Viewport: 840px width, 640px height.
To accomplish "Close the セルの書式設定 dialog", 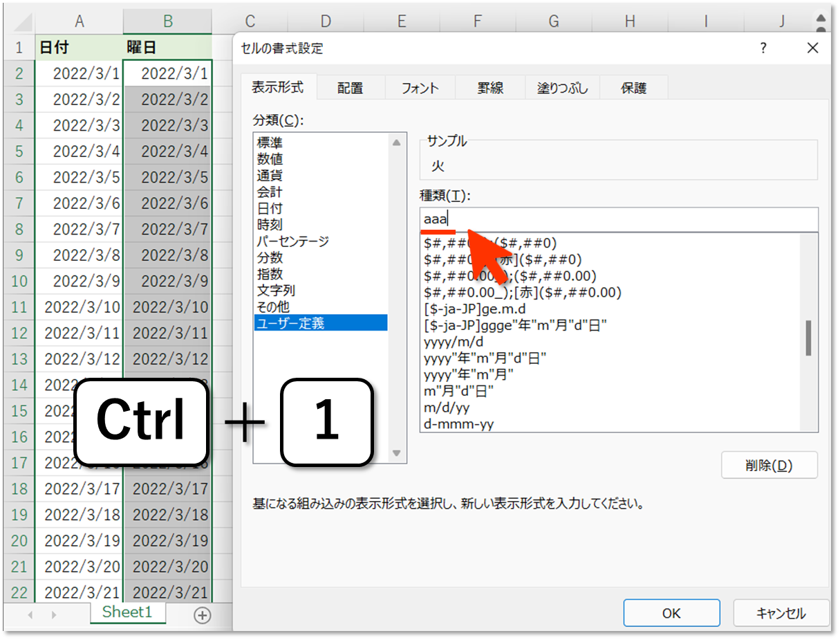I will tap(812, 48).
